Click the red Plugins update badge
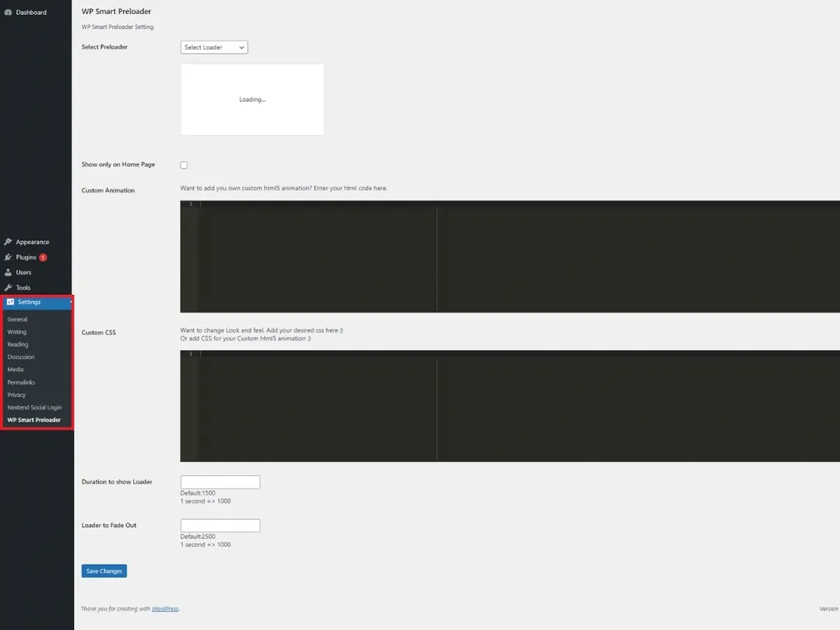Screen dimensions: 840x630 [43, 257]
